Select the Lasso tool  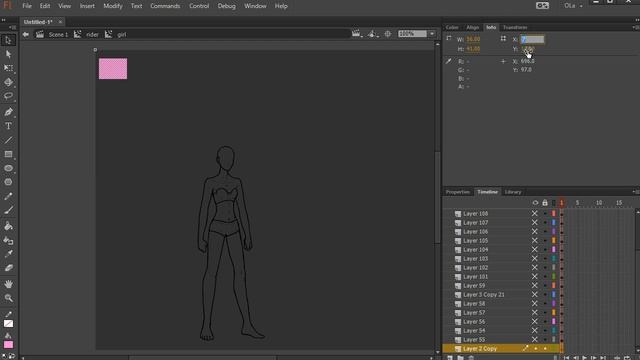coord(8,96)
